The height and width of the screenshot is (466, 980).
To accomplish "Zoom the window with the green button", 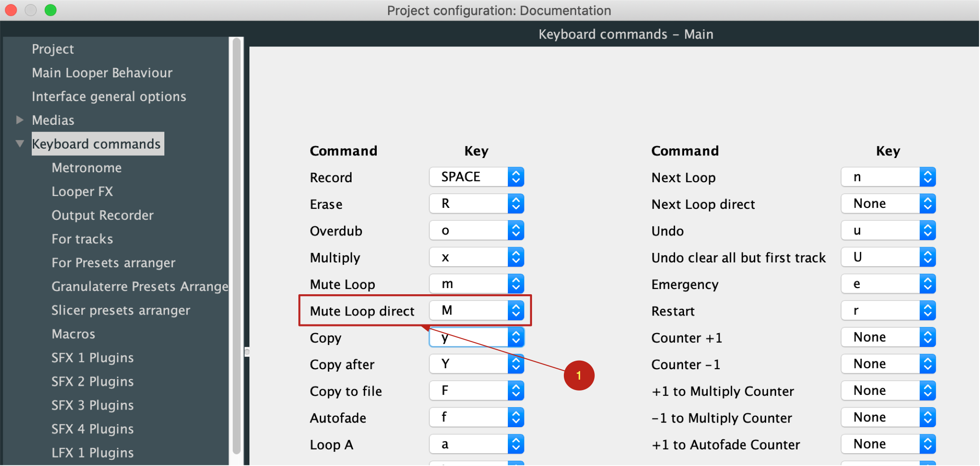I will (50, 10).
